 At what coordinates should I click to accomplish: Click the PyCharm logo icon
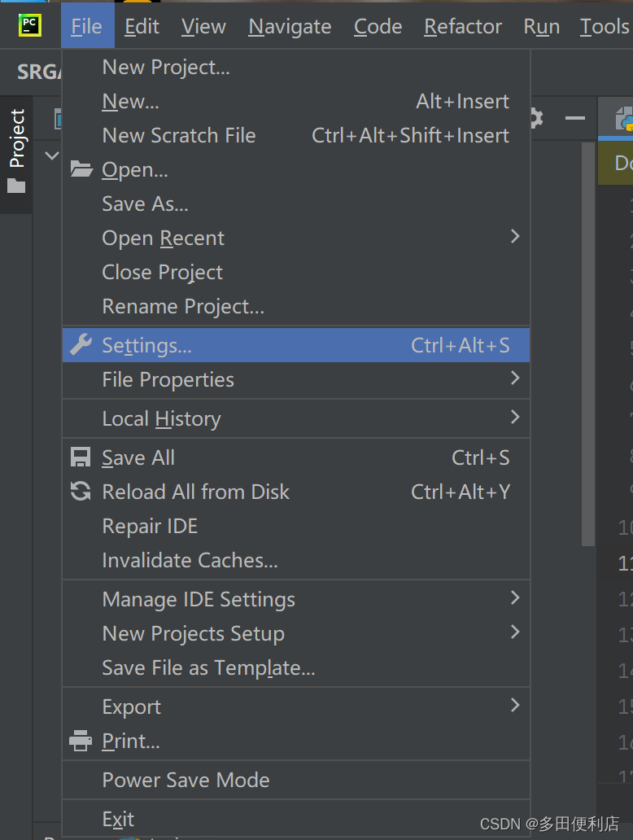[x=30, y=26]
